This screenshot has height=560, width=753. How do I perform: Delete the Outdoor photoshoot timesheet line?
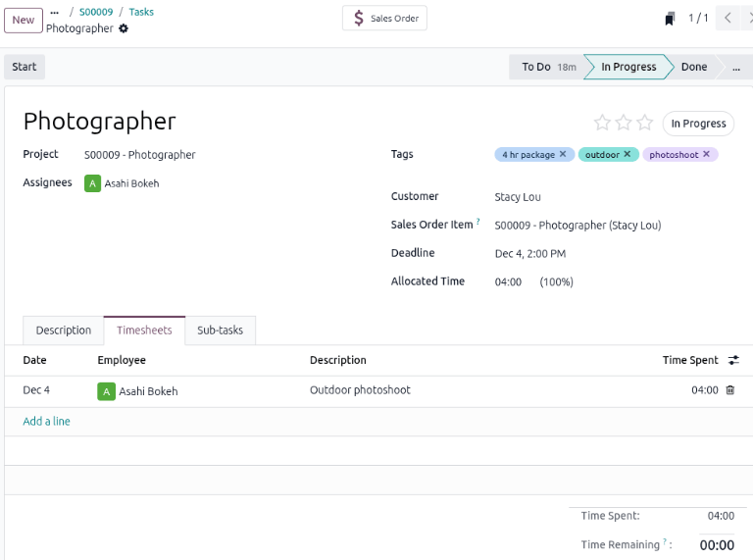click(x=729, y=390)
